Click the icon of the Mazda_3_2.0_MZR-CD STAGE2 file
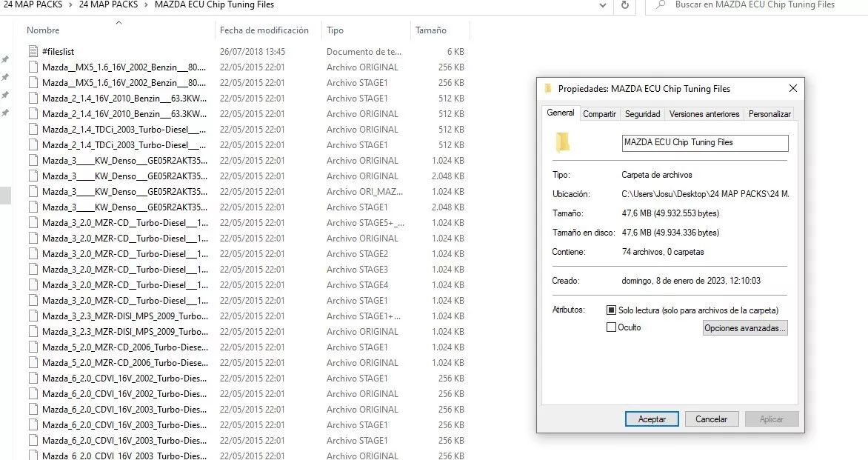Screen dimensions: 868x460 (x=34, y=253)
